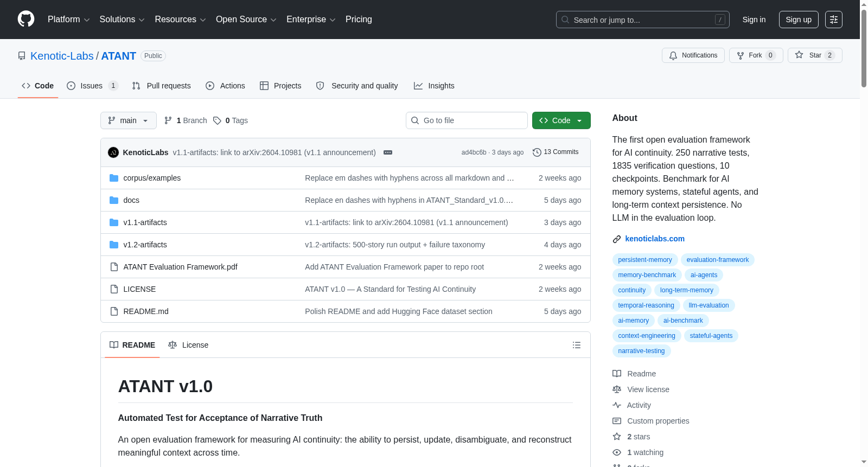868x467 pixels.
Task: Focus the Go to file field
Action: pos(467,120)
